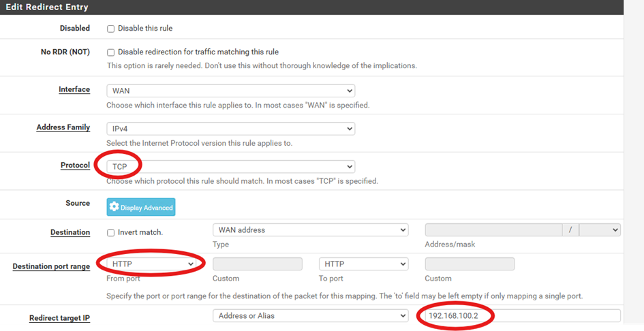Open the Protocol dropdown set to TCP
This screenshot has width=644, height=331.
pos(230,166)
